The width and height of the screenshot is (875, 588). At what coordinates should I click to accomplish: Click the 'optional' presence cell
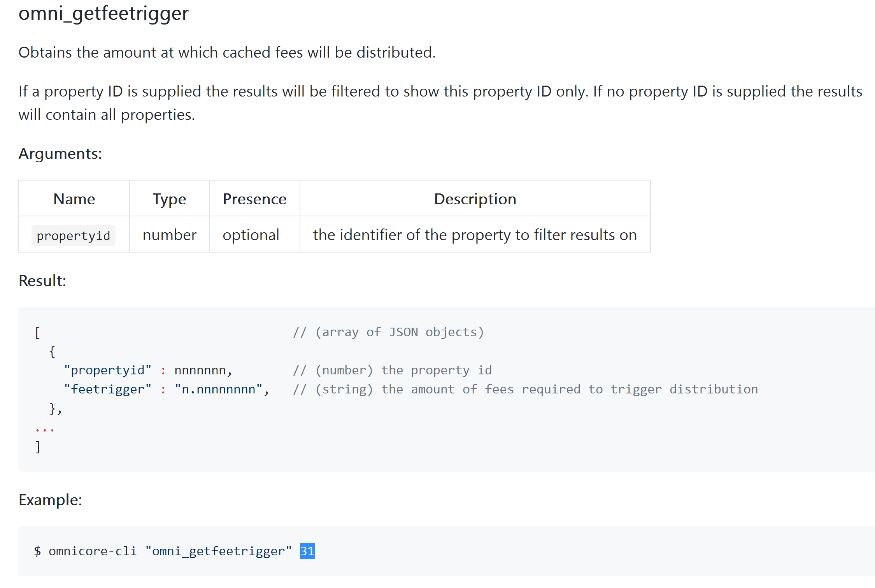click(251, 235)
